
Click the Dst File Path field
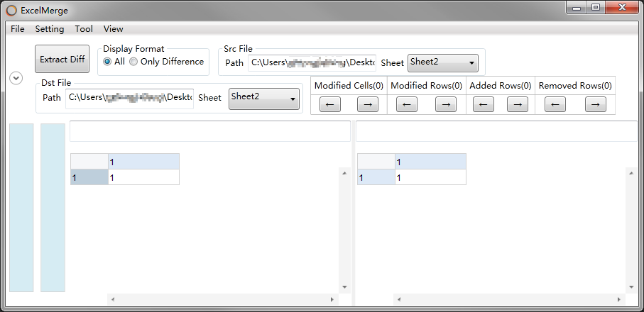129,98
